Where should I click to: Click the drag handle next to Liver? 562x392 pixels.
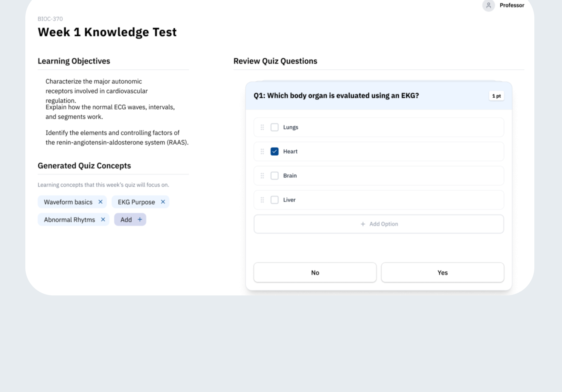262,200
